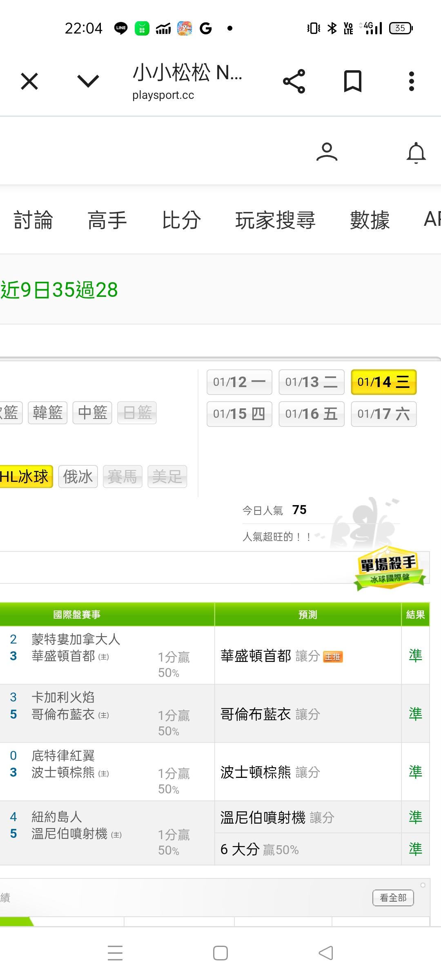Screen dimensions: 441x980
Task: Click prediction 溫尼伯噴射機 讓分
Action: (x=277, y=817)
